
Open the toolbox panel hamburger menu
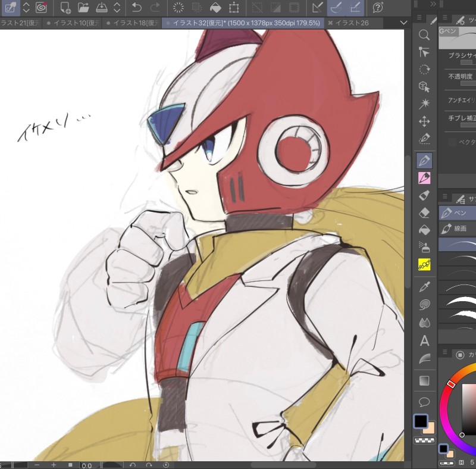[419, 18]
